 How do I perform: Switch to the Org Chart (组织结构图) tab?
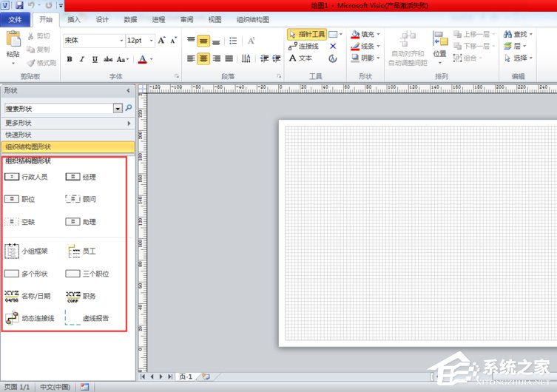click(252, 19)
